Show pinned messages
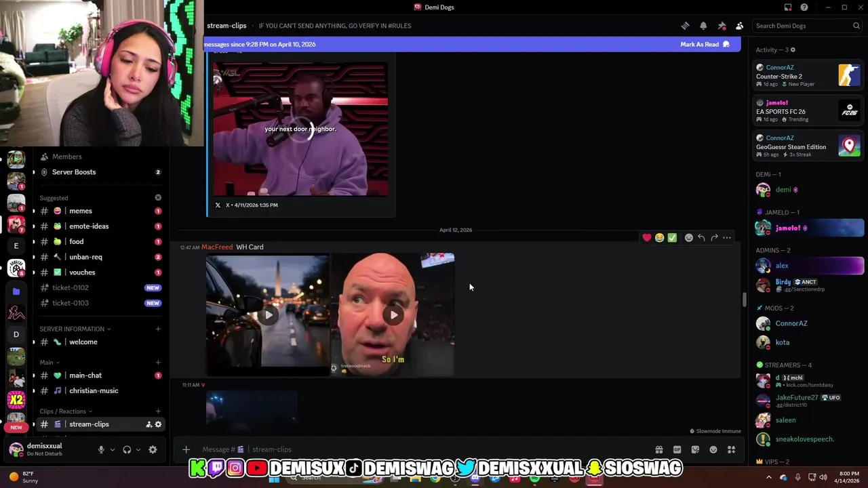868x488 pixels. pos(722,26)
